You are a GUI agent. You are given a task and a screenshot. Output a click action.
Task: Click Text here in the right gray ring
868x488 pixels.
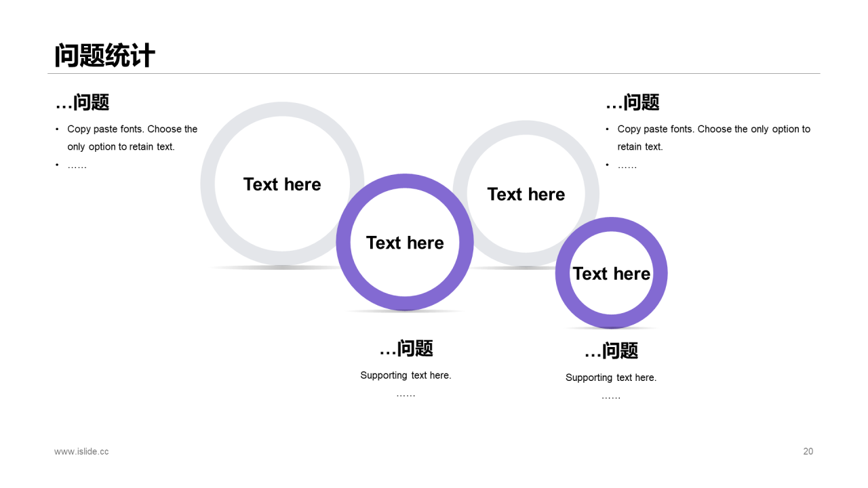(x=526, y=194)
